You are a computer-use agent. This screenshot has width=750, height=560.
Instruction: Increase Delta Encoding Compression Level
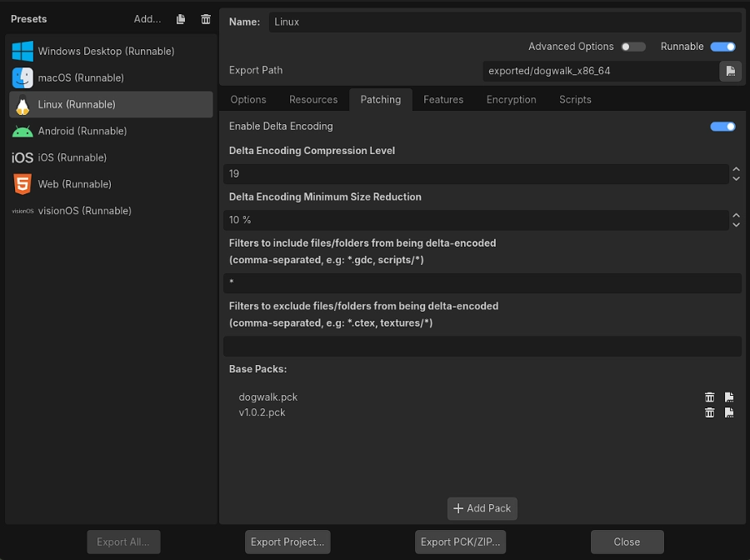pyautogui.click(x=736, y=170)
